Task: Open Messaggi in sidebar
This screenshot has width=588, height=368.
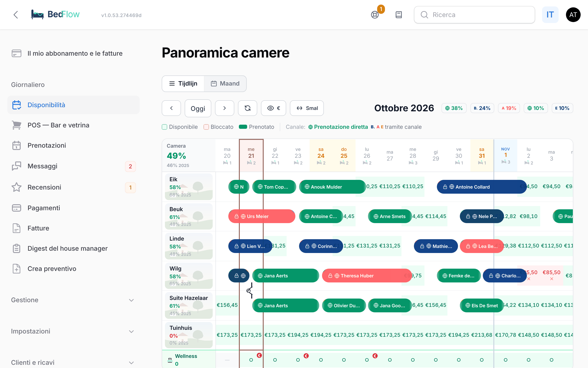Action: pyautogui.click(x=73, y=166)
